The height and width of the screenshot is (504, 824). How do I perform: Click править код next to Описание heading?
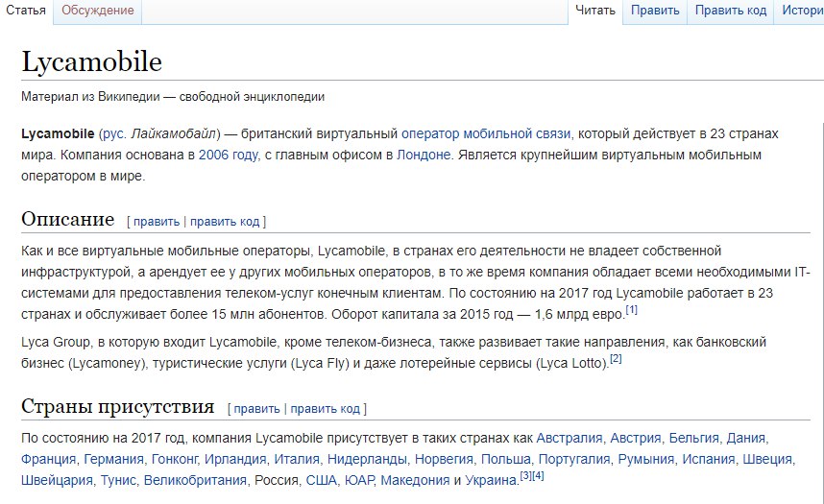[225, 222]
